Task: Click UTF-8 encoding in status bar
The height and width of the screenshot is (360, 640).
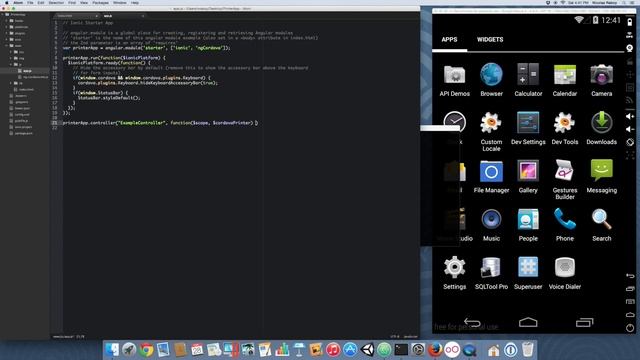Action: point(395,337)
